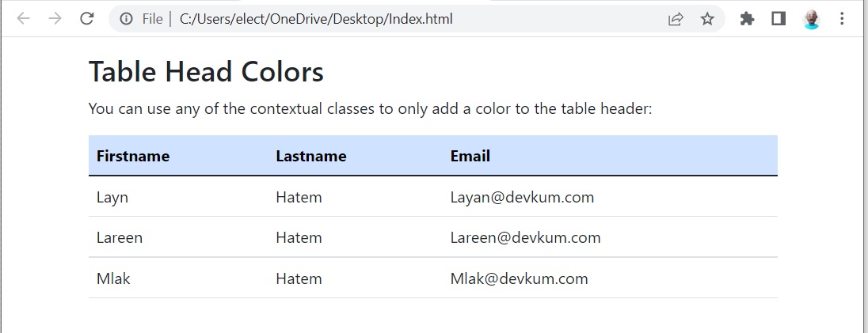Select the Email column header
This screenshot has width=868, height=333.
click(x=470, y=156)
